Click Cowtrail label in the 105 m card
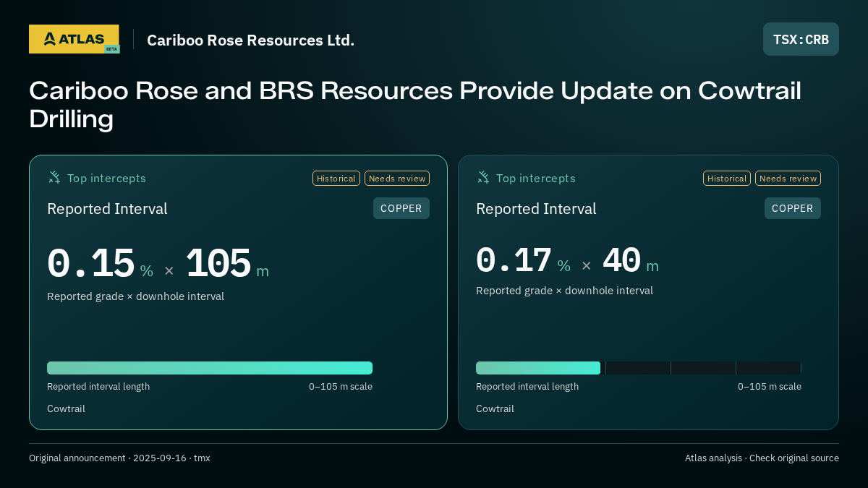The height and width of the screenshot is (488, 868). [x=66, y=409]
